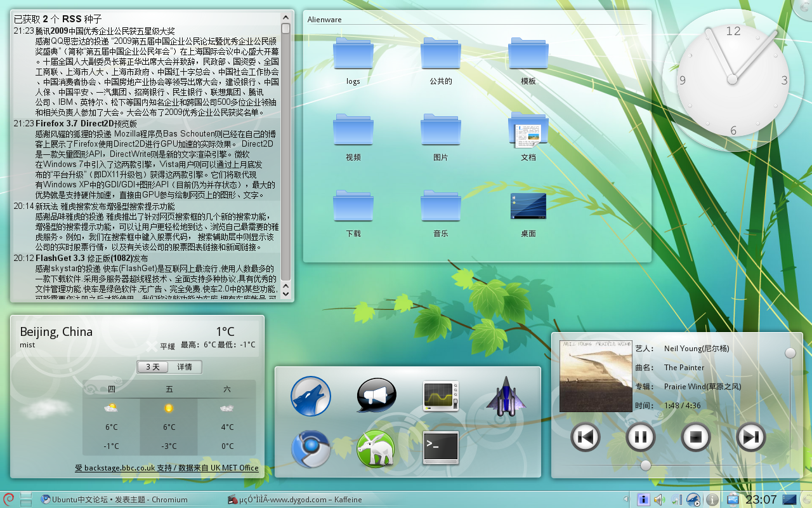Pause the current song The Painter

click(641, 437)
